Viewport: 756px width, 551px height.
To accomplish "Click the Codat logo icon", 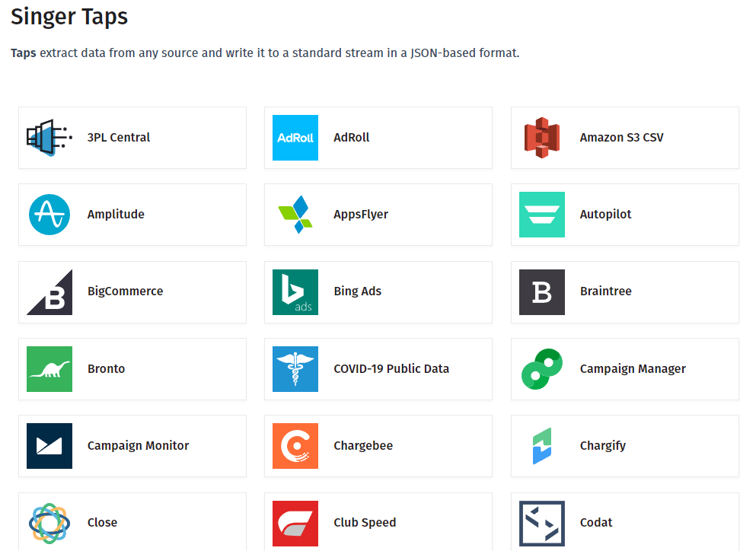I will (x=541, y=523).
